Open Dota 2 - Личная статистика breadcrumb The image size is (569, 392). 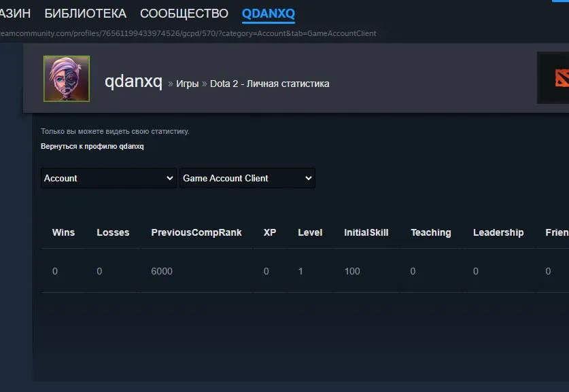click(270, 84)
